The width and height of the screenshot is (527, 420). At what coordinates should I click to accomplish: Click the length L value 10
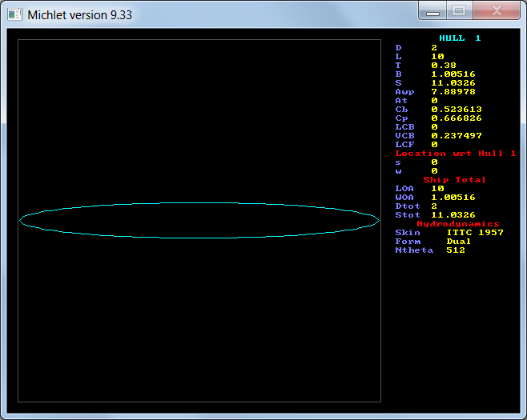tap(437, 56)
